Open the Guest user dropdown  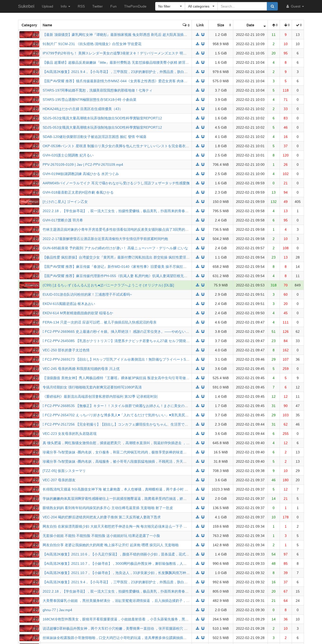(295, 6)
